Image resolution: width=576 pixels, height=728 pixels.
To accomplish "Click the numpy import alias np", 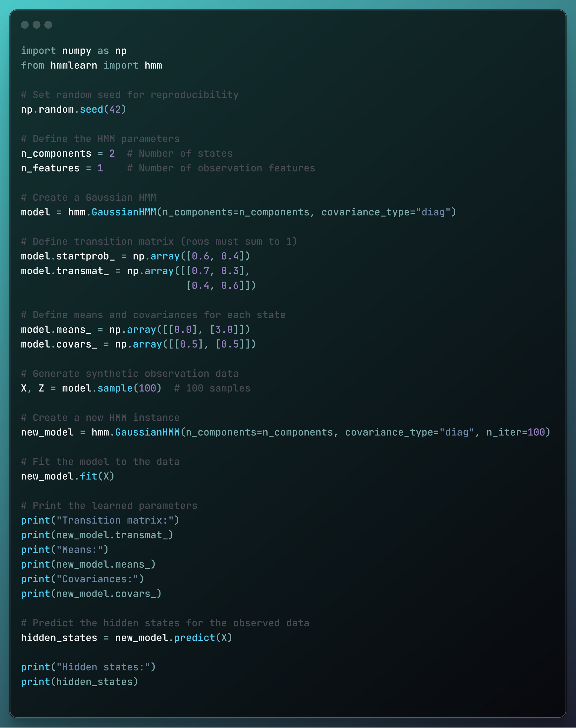I will coord(120,51).
